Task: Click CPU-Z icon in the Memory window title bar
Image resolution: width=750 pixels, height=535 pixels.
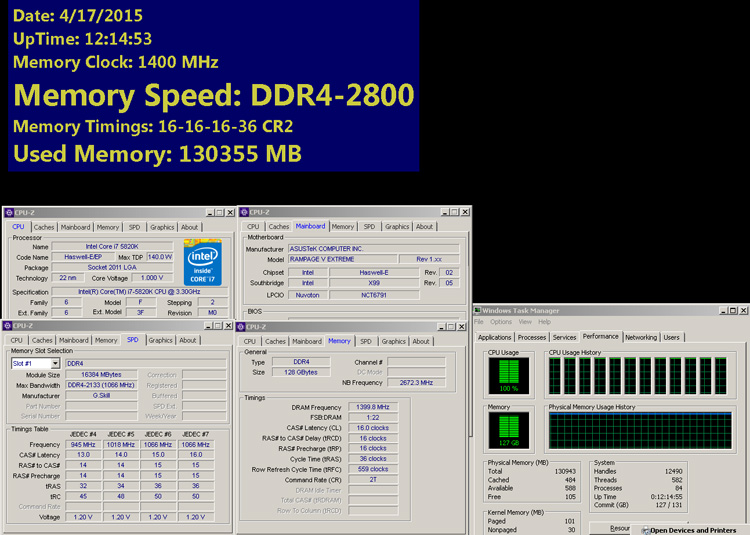Action: tap(242, 327)
